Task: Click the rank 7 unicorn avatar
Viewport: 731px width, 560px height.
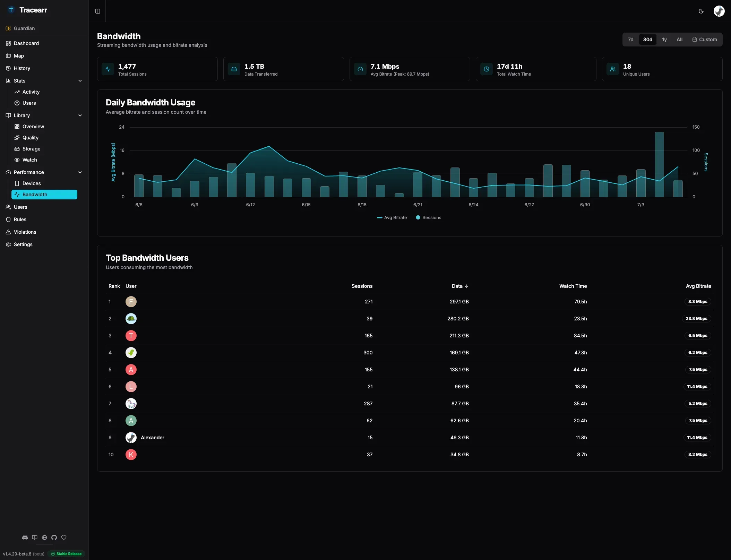Action: pyautogui.click(x=131, y=404)
